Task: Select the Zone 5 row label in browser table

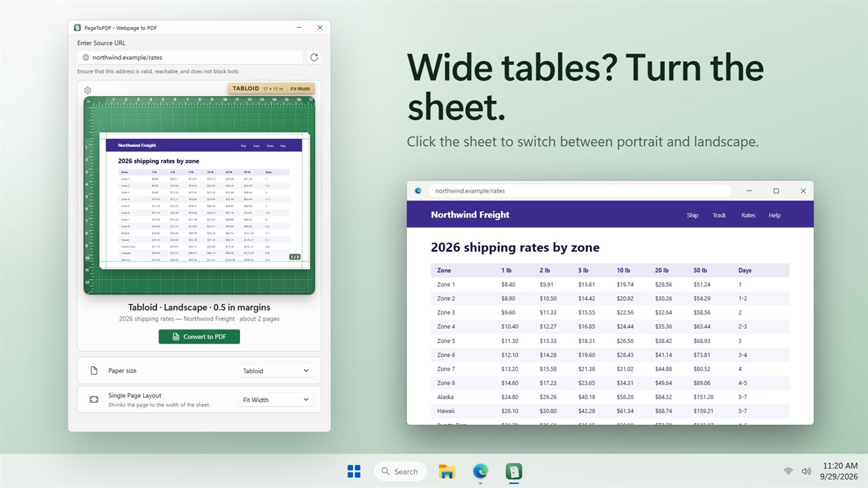Action: tap(446, 341)
